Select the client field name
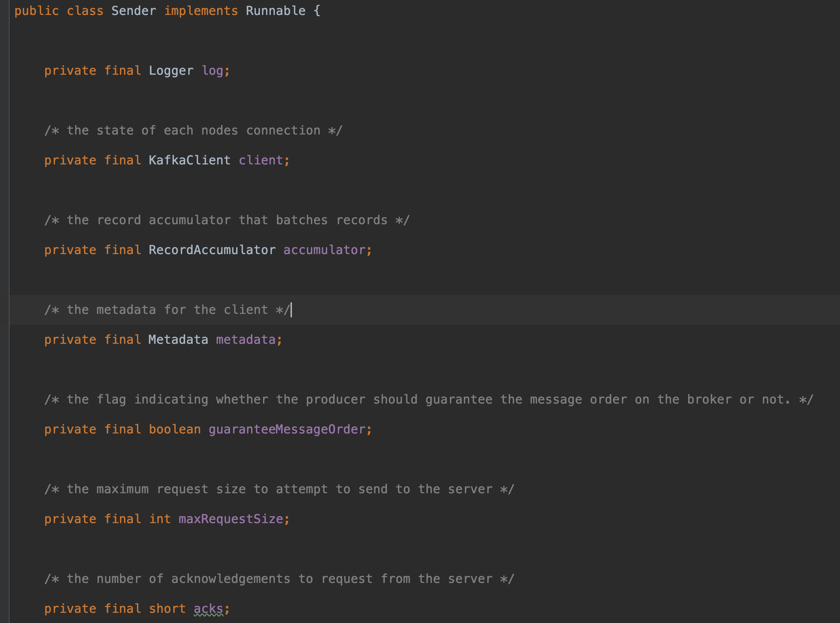Viewport: 840px width, 623px height. pos(261,160)
